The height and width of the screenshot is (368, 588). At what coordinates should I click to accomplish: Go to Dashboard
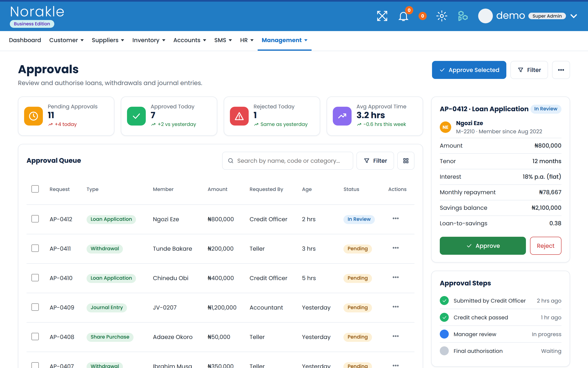(25, 40)
